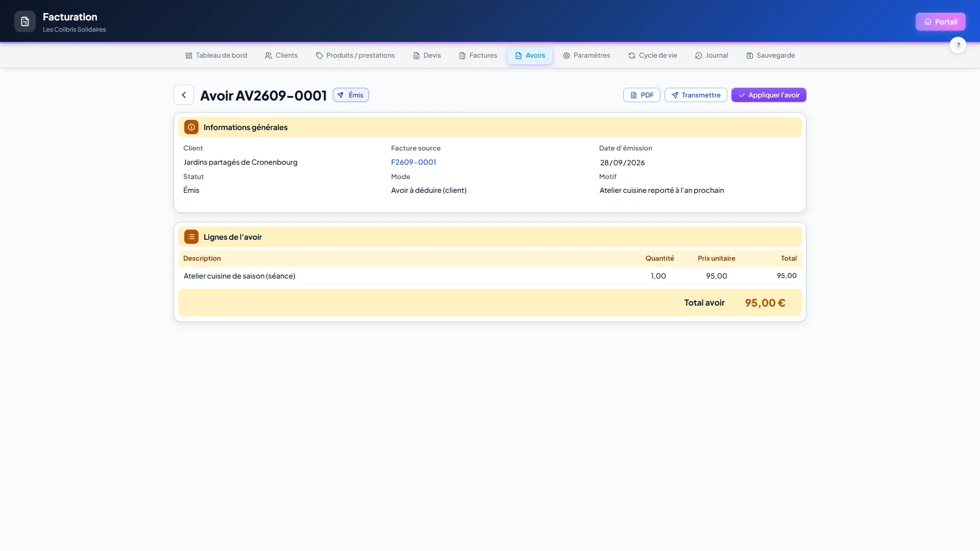Switch to the Tableau de bord tab
This screenshot has height=551, width=980.
216,56
